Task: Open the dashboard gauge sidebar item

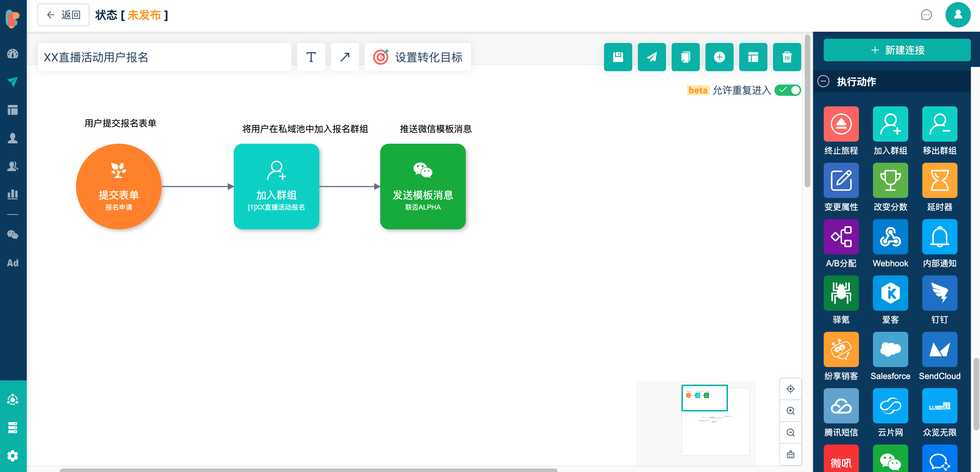Action: [13, 54]
